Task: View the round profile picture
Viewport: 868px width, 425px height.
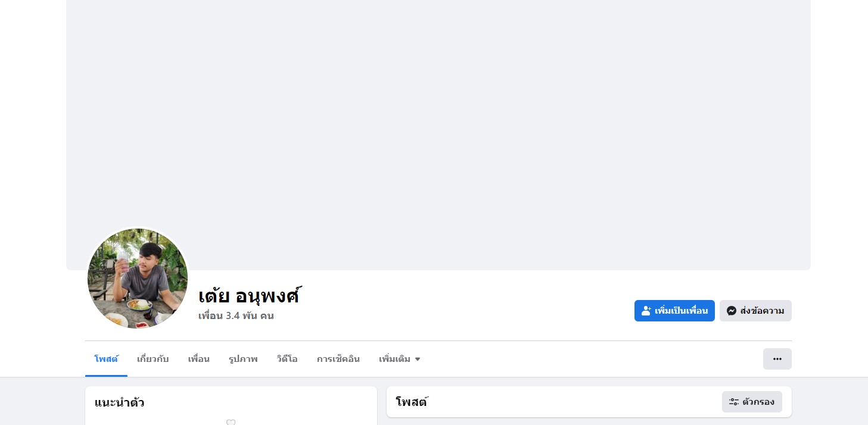Action: tap(138, 279)
